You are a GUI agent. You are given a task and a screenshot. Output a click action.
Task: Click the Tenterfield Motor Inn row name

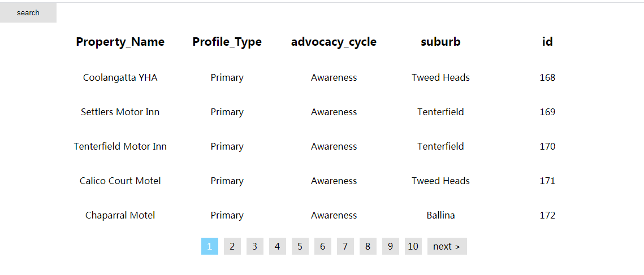(120, 146)
